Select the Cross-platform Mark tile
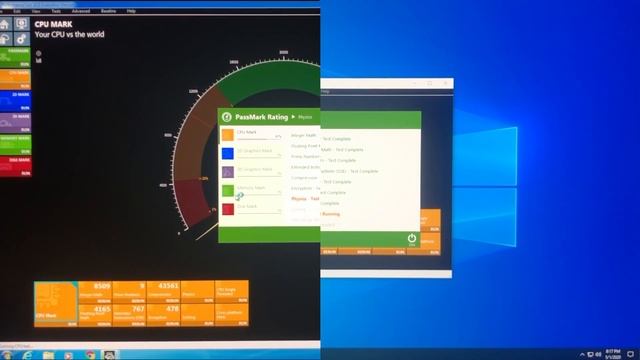The height and width of the screenshot is (360, 640). click(231, 315)
